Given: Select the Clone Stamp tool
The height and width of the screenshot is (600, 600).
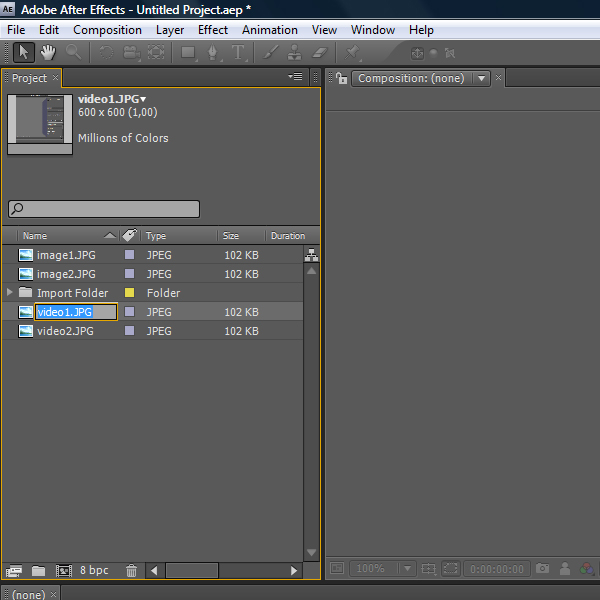Looking at the screenshot, I should coord(295,52).
